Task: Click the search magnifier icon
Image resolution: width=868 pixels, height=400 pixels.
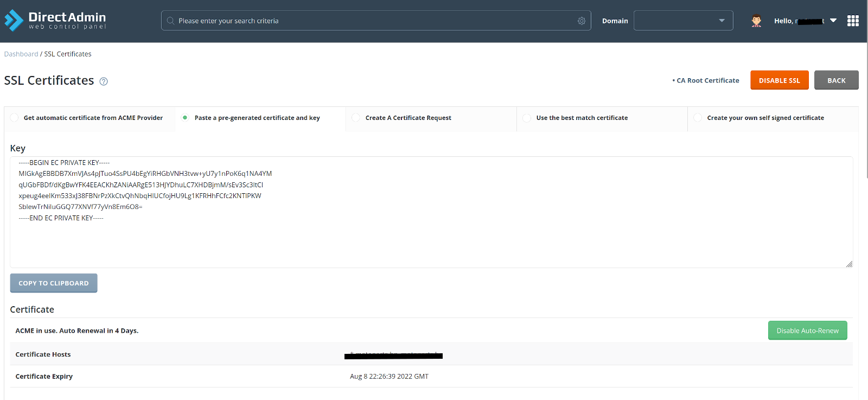Action: click(170, 21)
